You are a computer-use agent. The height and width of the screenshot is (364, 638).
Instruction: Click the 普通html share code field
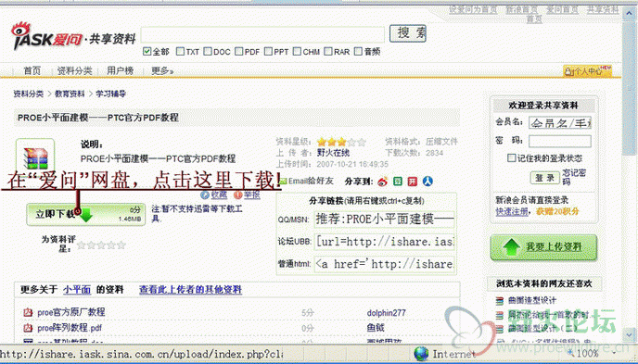[385, 264]
